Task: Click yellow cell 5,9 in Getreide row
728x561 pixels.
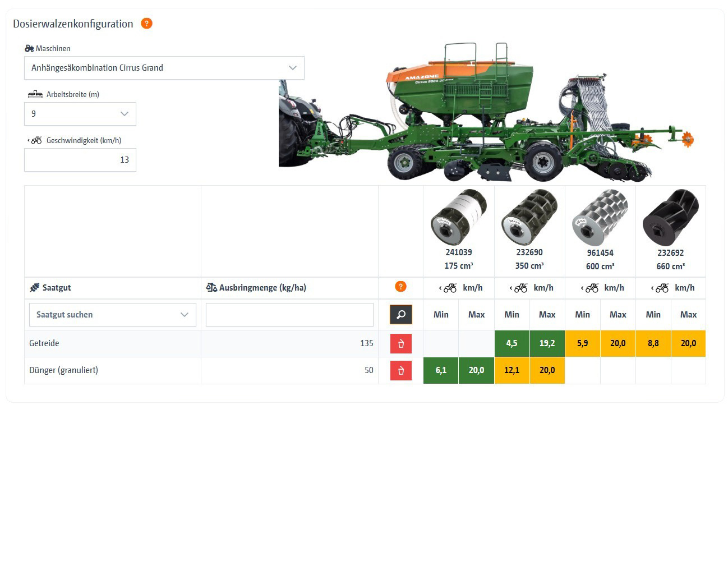Action: (x=583, y=343)
